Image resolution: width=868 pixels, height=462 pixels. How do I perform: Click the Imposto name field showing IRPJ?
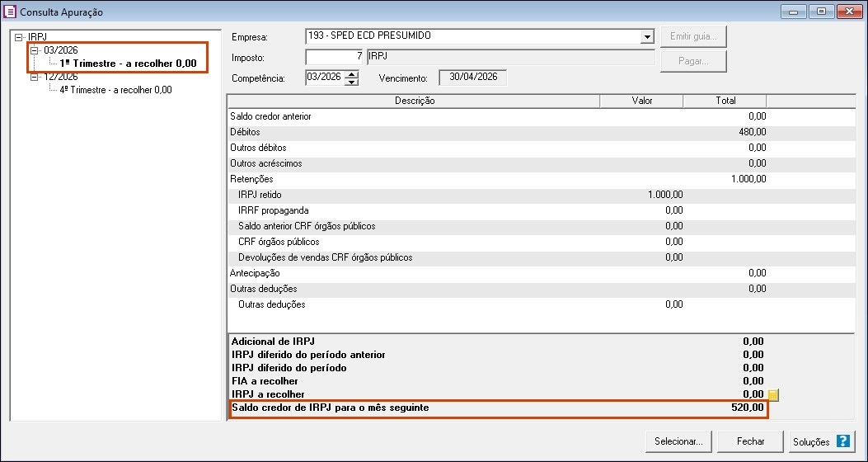coord(510,57)
